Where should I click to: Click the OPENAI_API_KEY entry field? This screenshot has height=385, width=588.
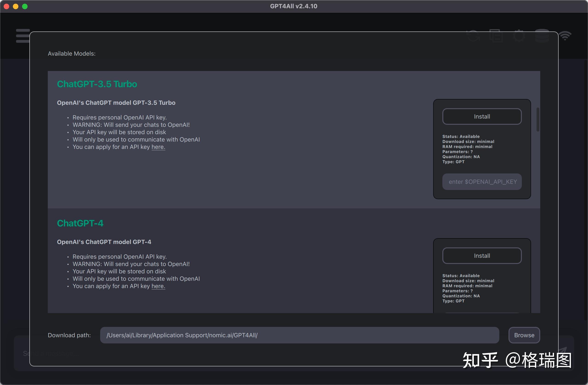pyautogui.click(x=482, y=182)
